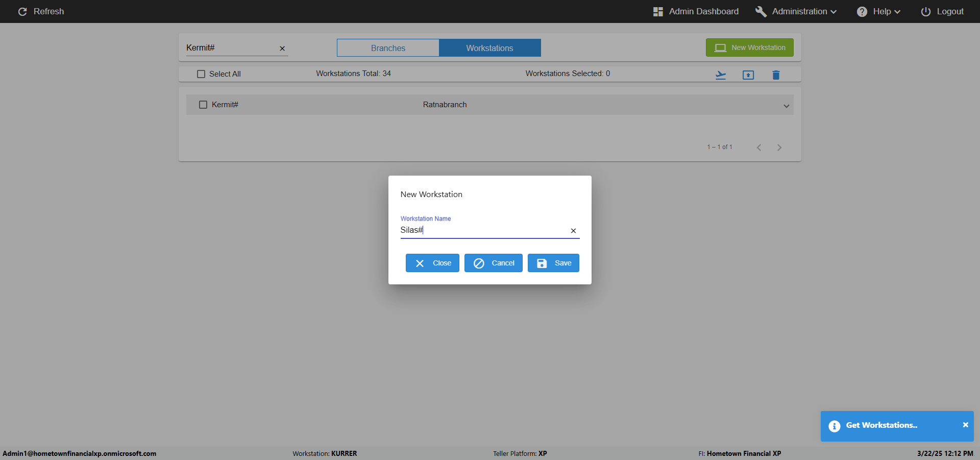This screenshot has width=980, height=460.
Task: Click the New Workstation dialog title
Action: [x=431, y=195]
